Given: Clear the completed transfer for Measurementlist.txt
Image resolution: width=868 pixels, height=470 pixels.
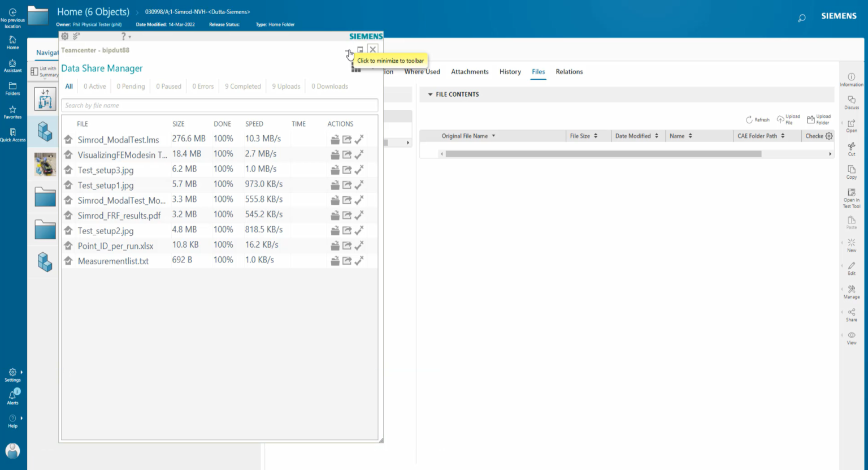Looking at the screenshot, I should [359, 261].
